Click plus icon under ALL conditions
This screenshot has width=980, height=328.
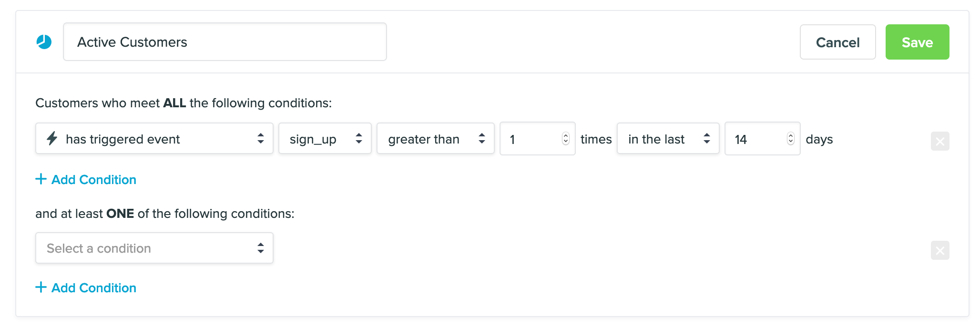point(41,179)
